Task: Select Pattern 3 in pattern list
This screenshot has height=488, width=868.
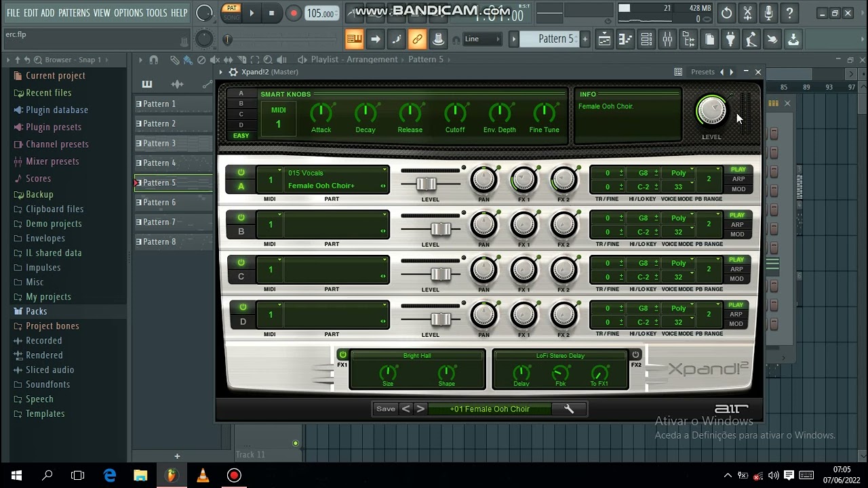Action: tap(173, 143)
